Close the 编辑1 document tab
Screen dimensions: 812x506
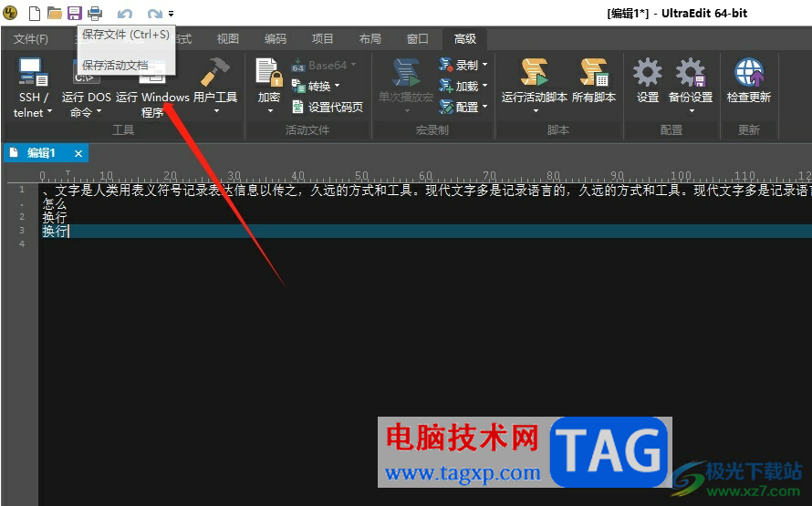tap(78, 154)
